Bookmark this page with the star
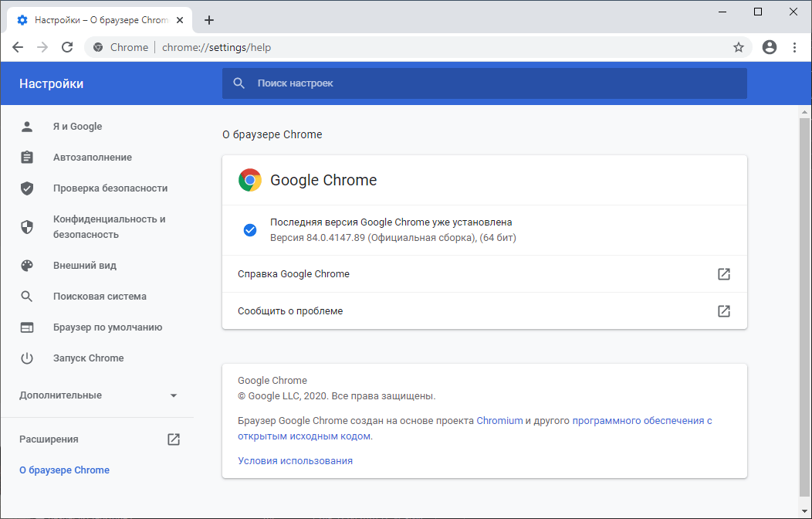 click(x=739, y=47)
